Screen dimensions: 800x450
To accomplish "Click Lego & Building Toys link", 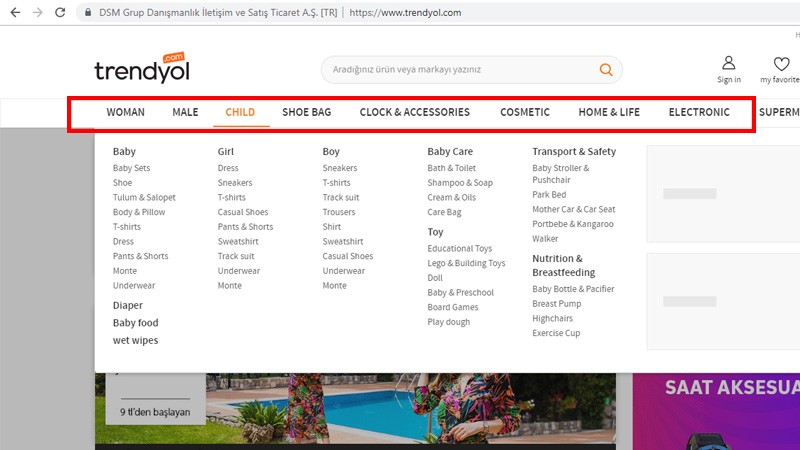I will tap(466, 263).
